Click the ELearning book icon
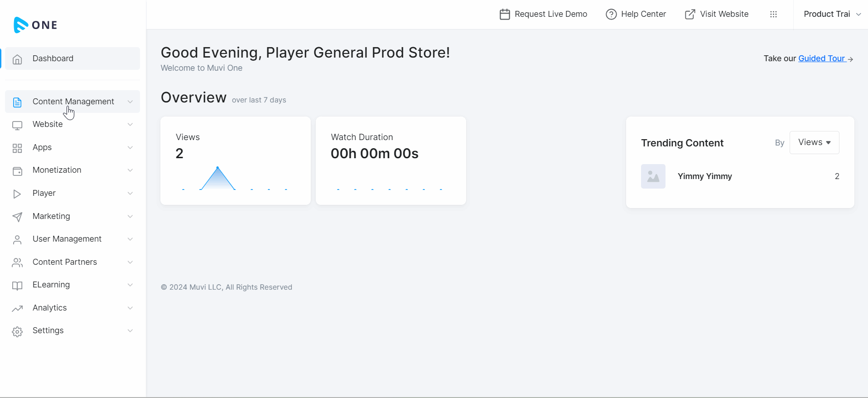 (x=17, y=286)
